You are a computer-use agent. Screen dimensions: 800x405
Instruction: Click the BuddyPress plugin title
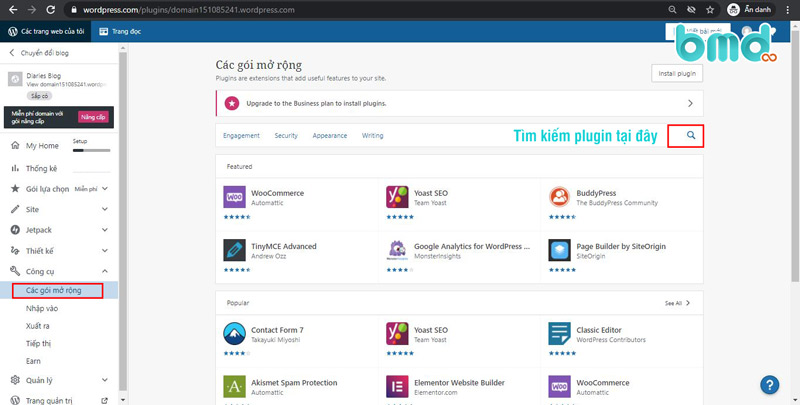[x=596, y=193]
